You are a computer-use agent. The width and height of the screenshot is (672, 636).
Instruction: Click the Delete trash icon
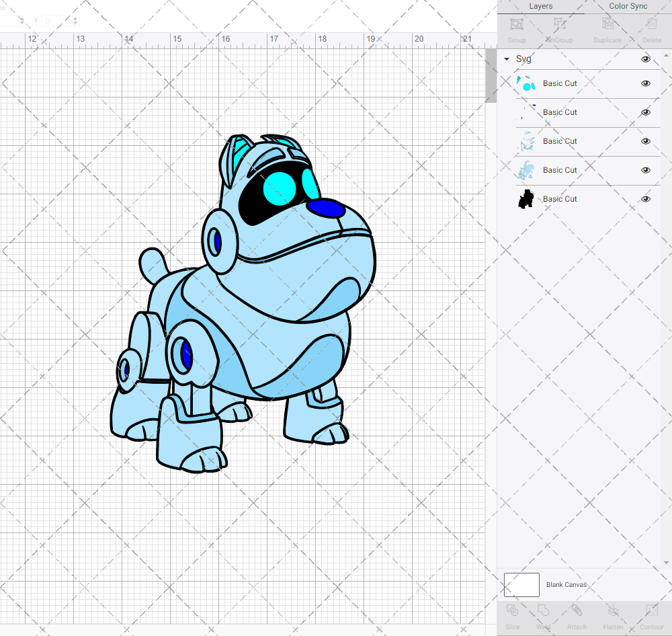(651, 25)
